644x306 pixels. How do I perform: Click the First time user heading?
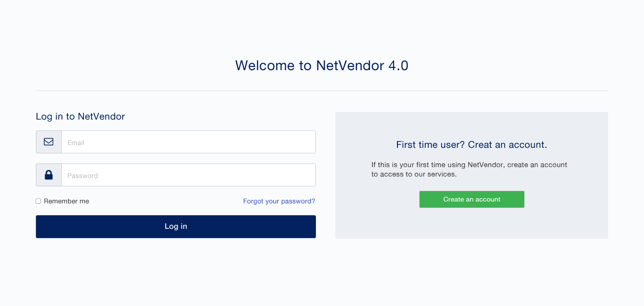[x=471, y=145]
